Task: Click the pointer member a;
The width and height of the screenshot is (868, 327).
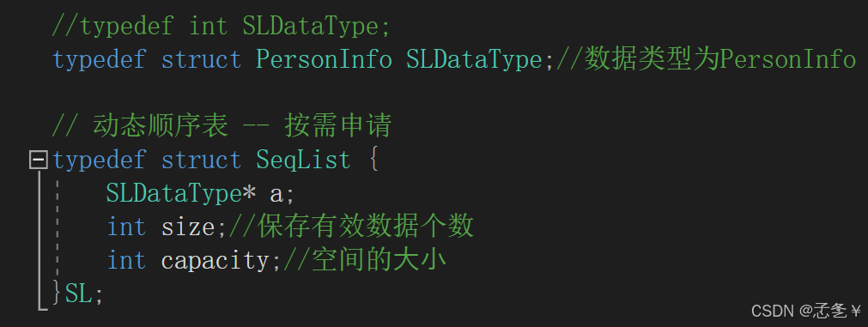Action: [282, 195]
